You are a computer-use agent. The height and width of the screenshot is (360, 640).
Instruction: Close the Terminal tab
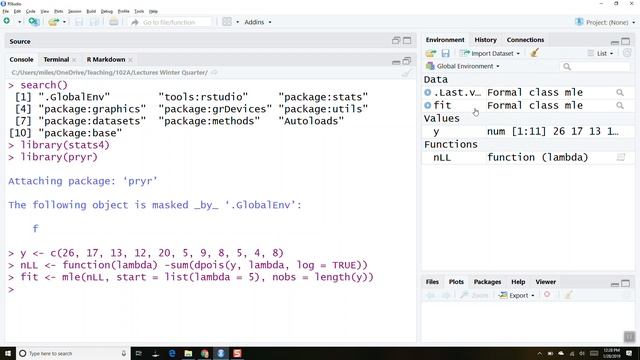point(74,60)
